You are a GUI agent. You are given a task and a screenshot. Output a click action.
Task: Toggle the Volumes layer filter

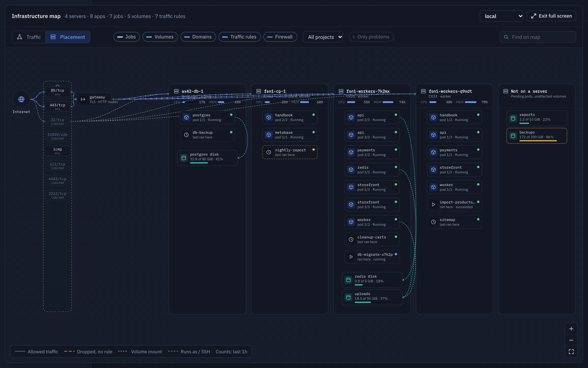pos(160,37)
